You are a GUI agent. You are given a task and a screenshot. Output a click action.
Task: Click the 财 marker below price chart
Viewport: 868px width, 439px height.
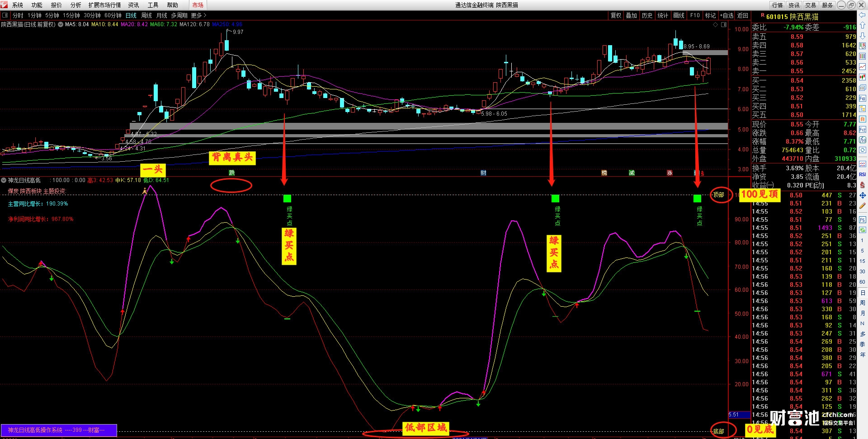pos(483,173)
